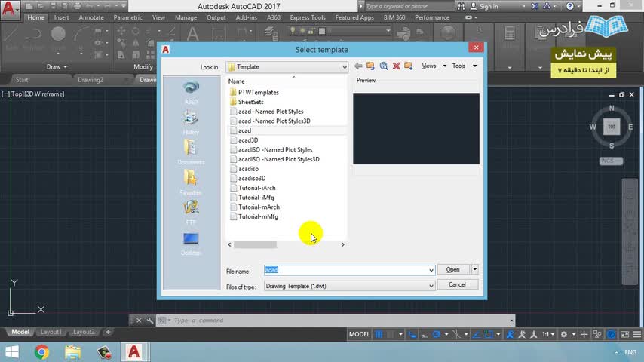
Task: Select Tutorial-iArch template file
Action: (x=256, y=188)
